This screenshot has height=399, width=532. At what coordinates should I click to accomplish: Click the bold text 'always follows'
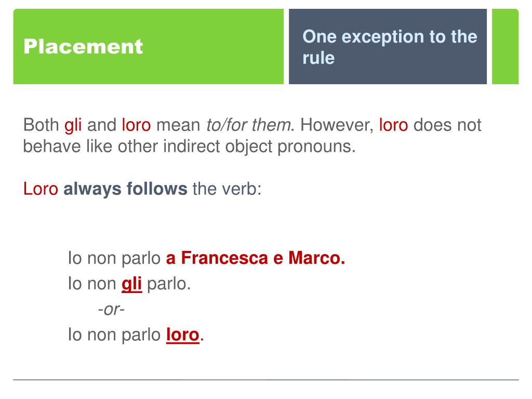click(x=125, y=189)
